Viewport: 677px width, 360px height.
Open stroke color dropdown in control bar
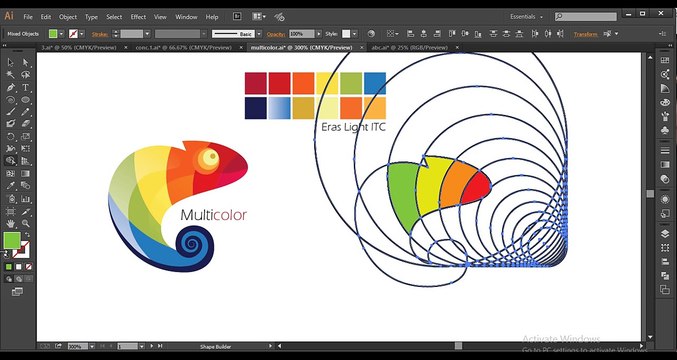pyautogui.click(x=82, y=34)
